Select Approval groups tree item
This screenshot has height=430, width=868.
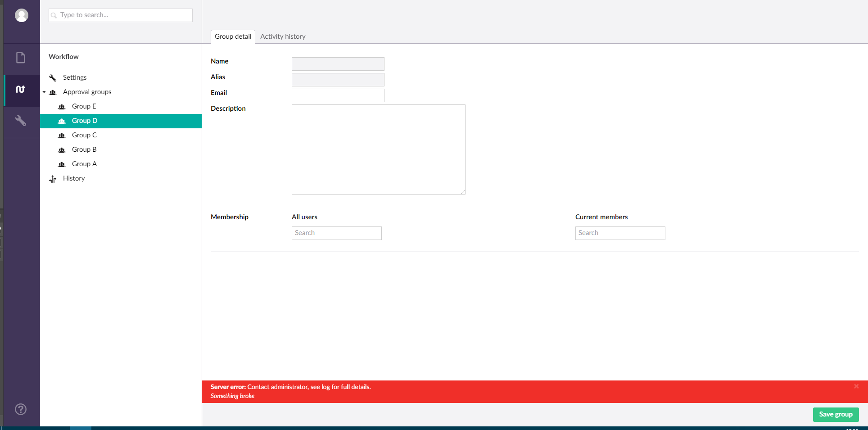click(87, 92)
